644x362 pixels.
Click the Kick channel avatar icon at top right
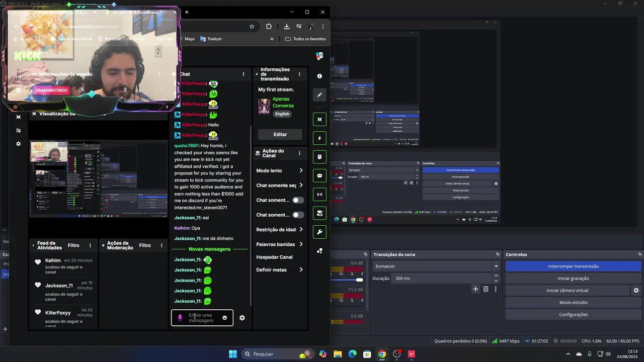(319, 55)
